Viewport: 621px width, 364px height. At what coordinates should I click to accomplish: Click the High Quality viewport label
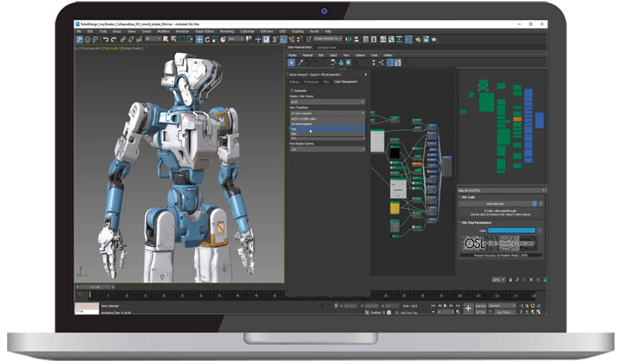tap(111, 49)
